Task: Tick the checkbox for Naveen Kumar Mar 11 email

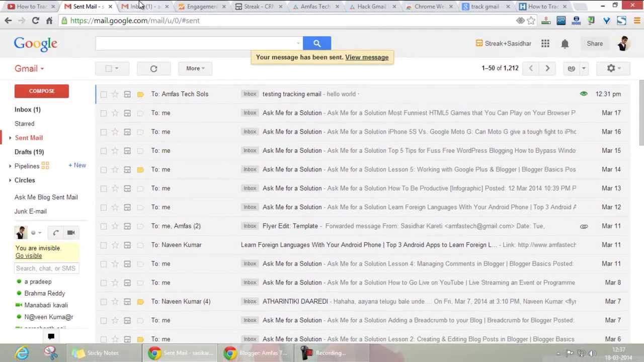Action: point(104,245)
